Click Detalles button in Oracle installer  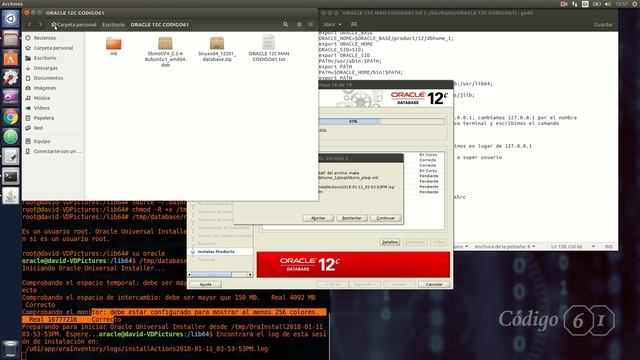390,242
